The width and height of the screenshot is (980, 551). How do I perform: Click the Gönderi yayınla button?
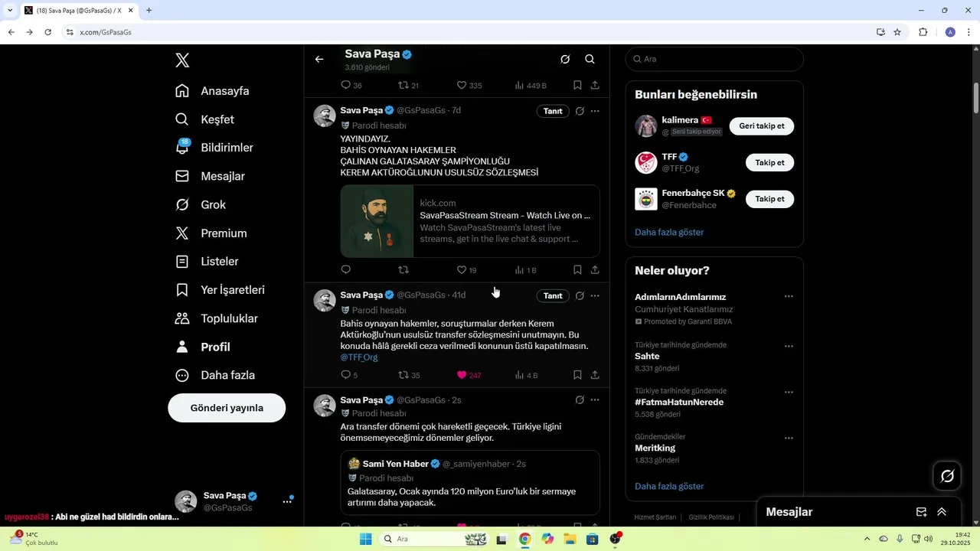[227, 408]
